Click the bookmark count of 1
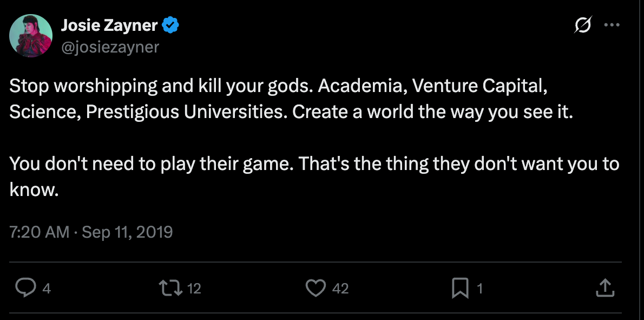 tap(479, 289)
